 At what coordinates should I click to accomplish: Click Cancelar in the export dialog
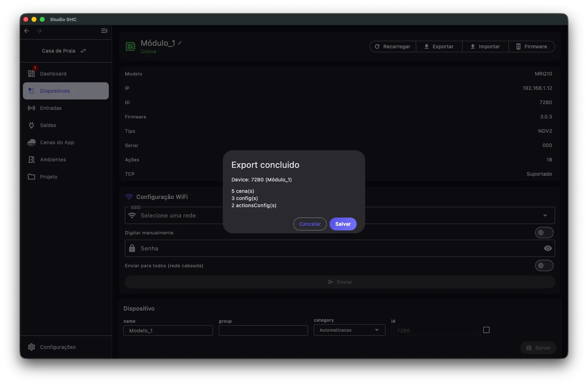[x=310, y=224]
